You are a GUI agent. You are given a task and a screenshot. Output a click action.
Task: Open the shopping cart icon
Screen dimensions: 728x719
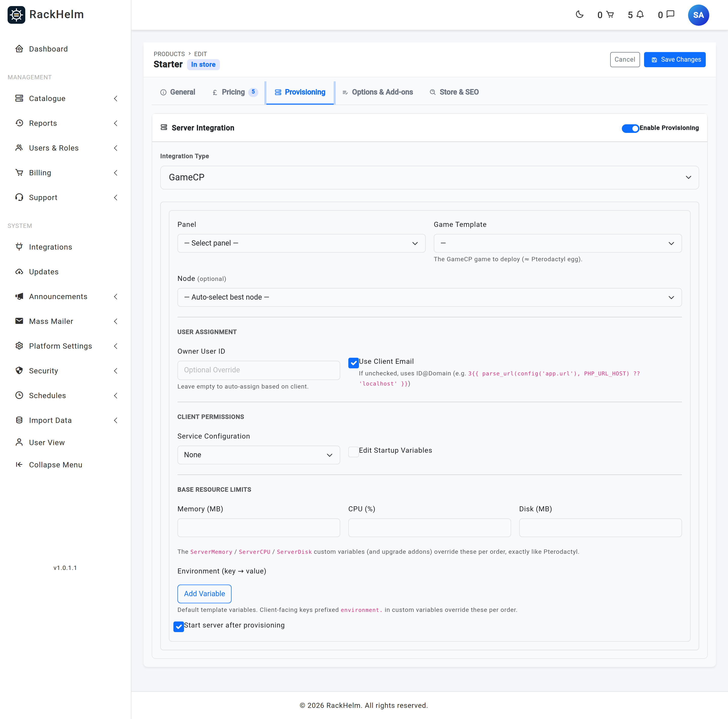[x=610, y=14]
